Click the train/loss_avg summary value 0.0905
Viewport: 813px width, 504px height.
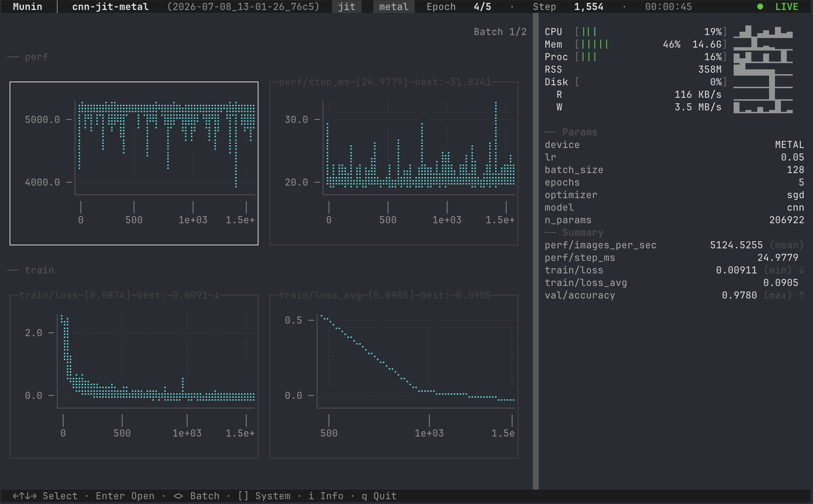(x=781, y=283)
